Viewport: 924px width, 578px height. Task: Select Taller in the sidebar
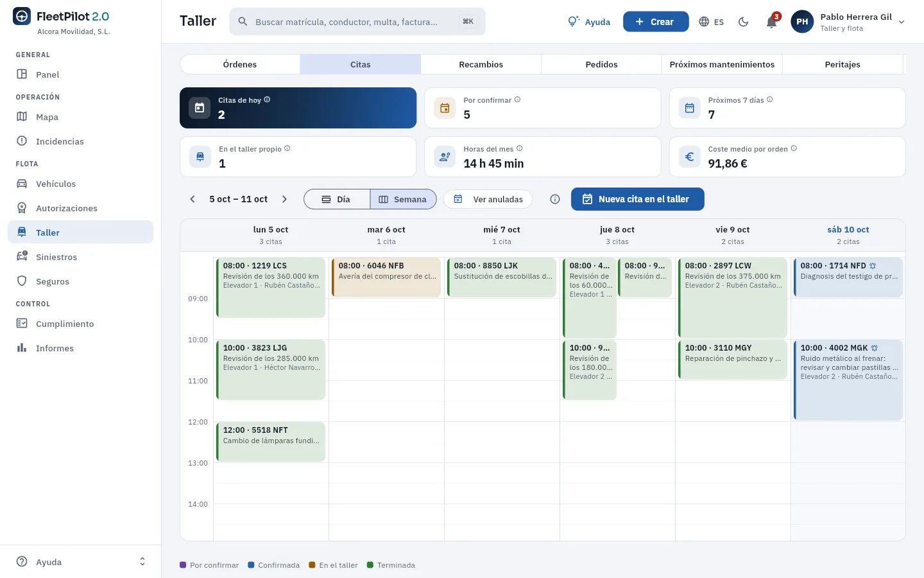(80, 232)
